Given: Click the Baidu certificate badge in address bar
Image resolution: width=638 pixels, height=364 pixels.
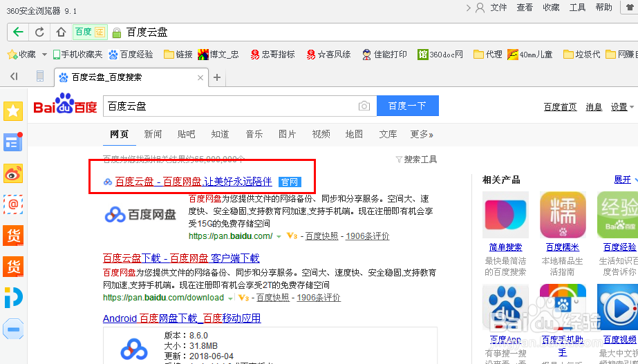Looking at the screenshot, I should pos(90,32).
